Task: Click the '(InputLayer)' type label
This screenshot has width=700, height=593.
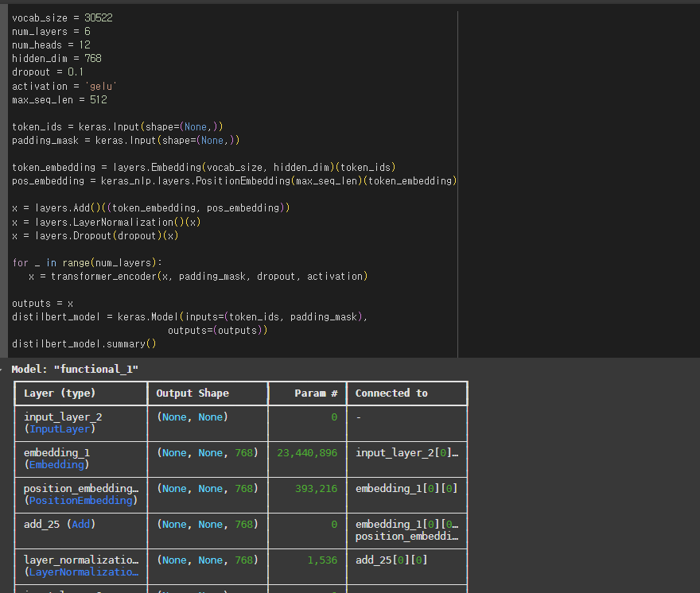Action: [x=60, y=428]
